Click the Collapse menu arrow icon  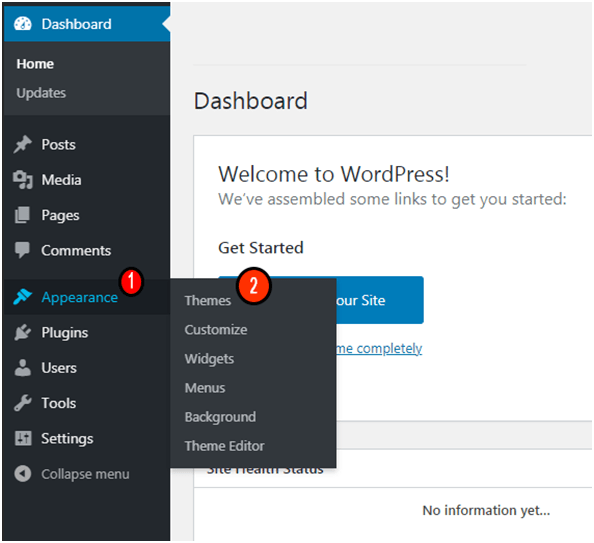[23, 474]
